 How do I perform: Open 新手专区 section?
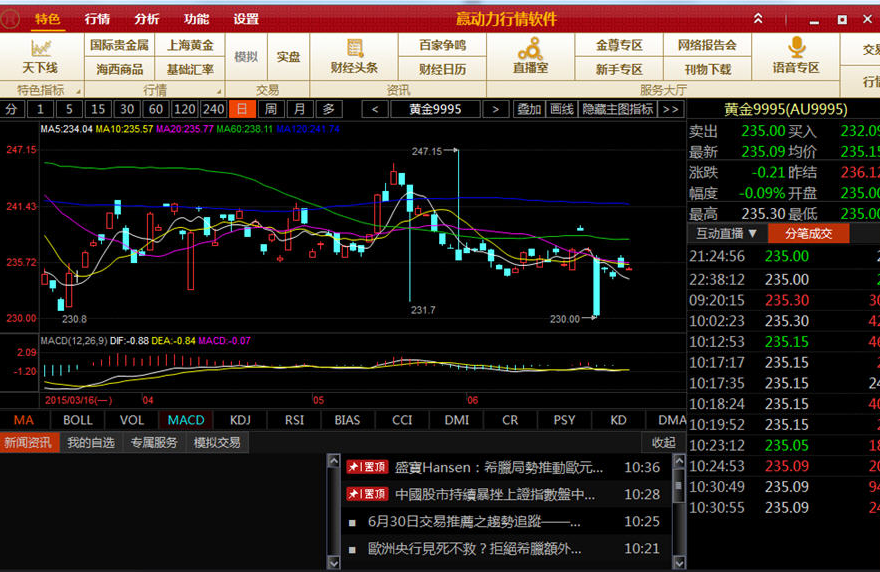(x=619, y=69)
